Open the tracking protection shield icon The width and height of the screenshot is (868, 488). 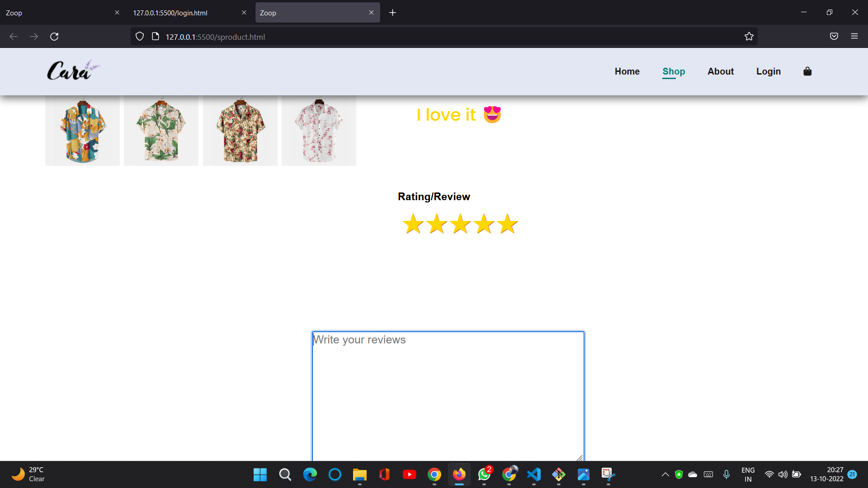tap(140, 37)
